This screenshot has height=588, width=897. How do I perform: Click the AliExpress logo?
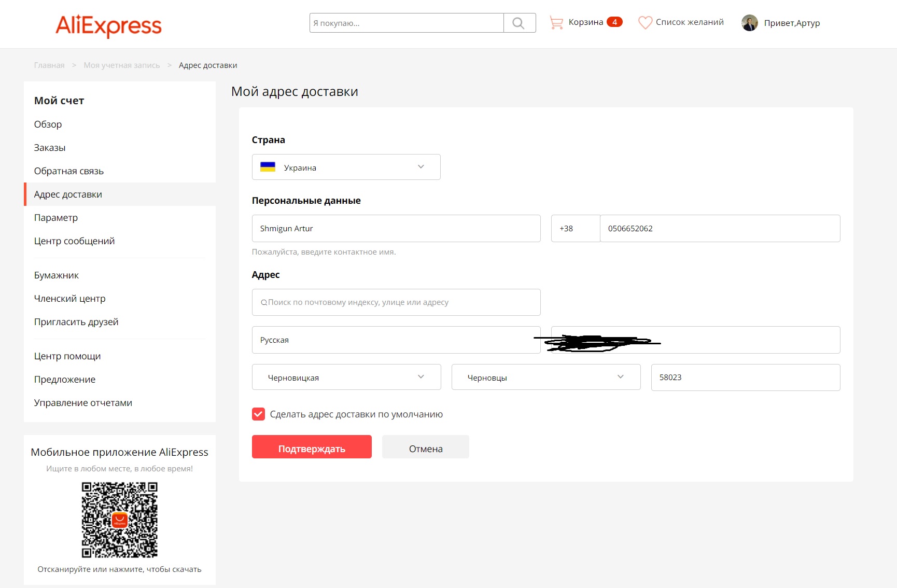[x=108, y=25]
